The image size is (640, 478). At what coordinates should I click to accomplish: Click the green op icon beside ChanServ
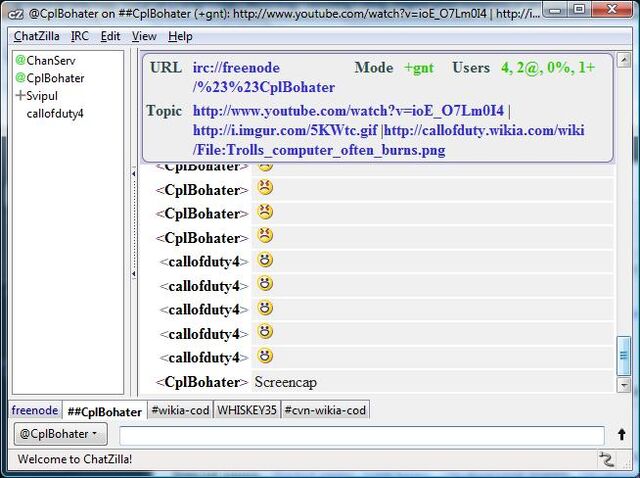(20, 61)
